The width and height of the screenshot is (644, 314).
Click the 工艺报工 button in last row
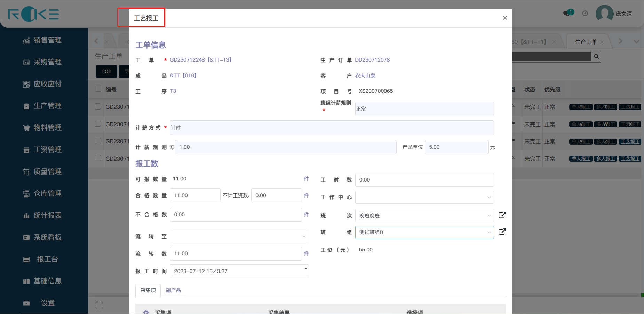point(630,159)
